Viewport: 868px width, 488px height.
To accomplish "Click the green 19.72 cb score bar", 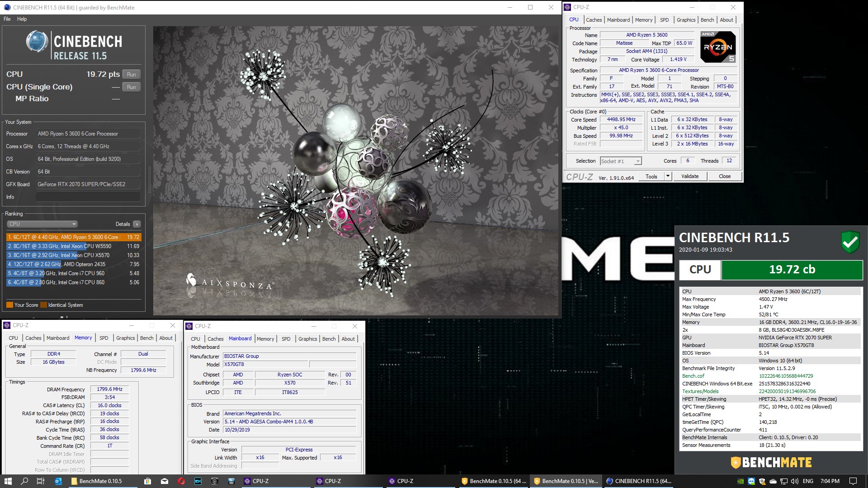I will (x=792, y=270).
